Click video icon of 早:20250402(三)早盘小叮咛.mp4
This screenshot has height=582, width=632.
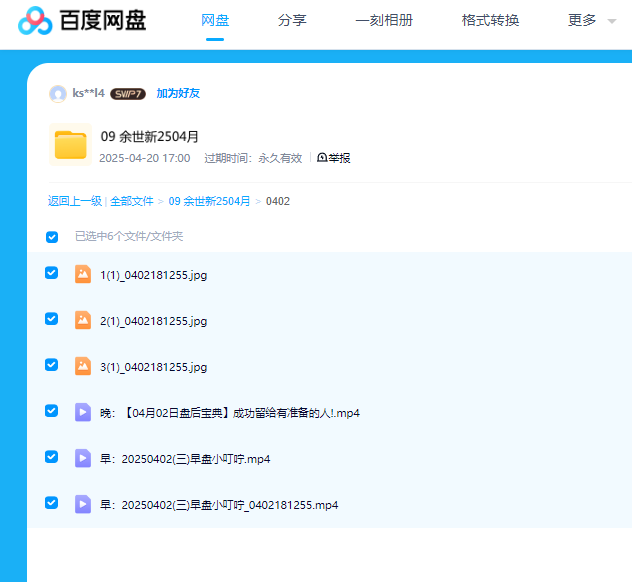(x=83, y=458)
